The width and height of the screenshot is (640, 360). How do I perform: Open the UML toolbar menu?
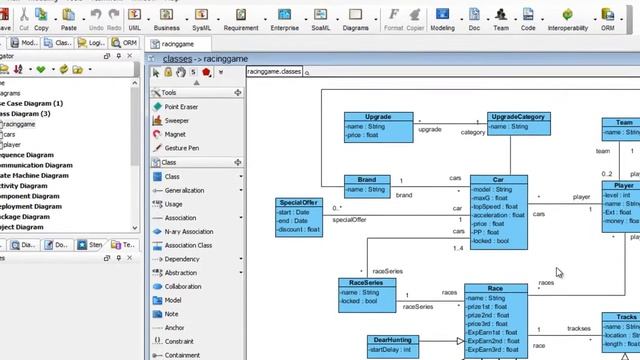click(x=134, y=19)
